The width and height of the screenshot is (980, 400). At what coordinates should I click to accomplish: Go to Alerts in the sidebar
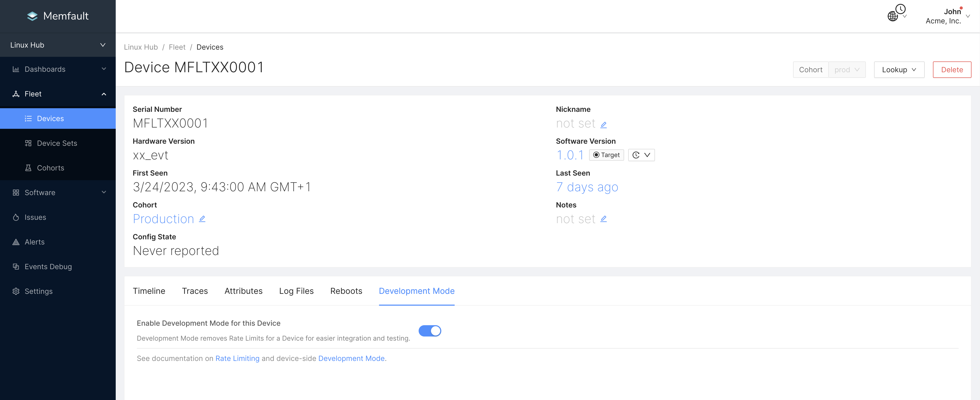pyautogui.click(x=34, y=242)
